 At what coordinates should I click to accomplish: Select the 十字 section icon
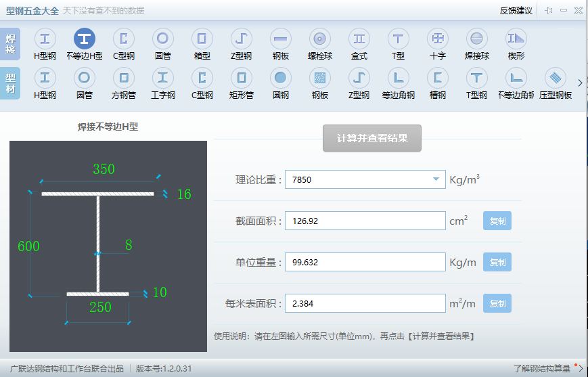tap(437, 39)
